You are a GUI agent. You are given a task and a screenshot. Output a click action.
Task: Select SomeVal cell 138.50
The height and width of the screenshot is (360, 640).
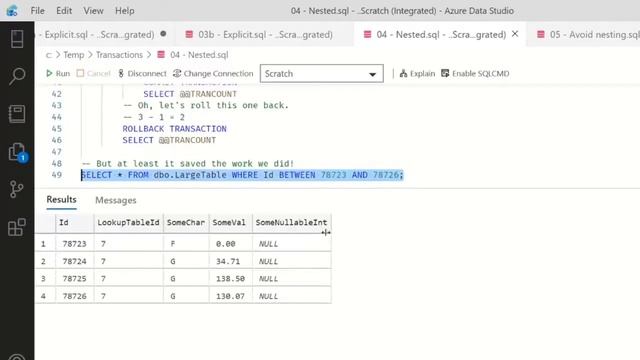[230, 279]
